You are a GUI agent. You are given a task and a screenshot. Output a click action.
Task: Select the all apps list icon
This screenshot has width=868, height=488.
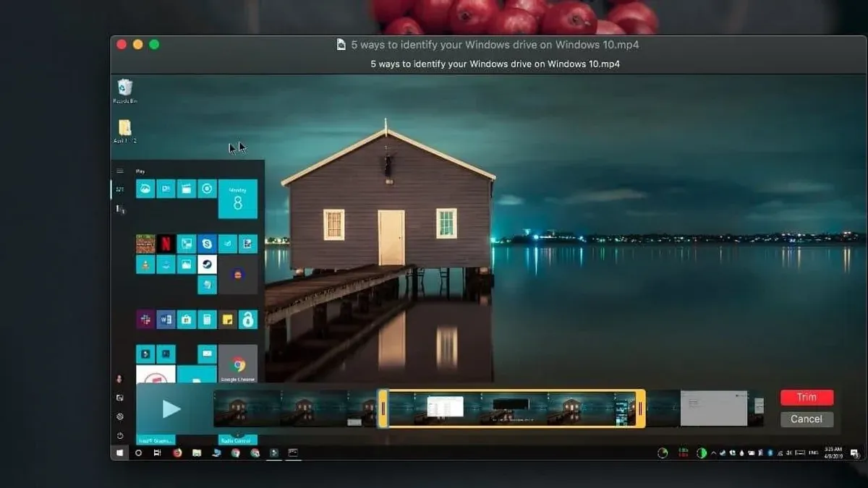tap(120, 209)
